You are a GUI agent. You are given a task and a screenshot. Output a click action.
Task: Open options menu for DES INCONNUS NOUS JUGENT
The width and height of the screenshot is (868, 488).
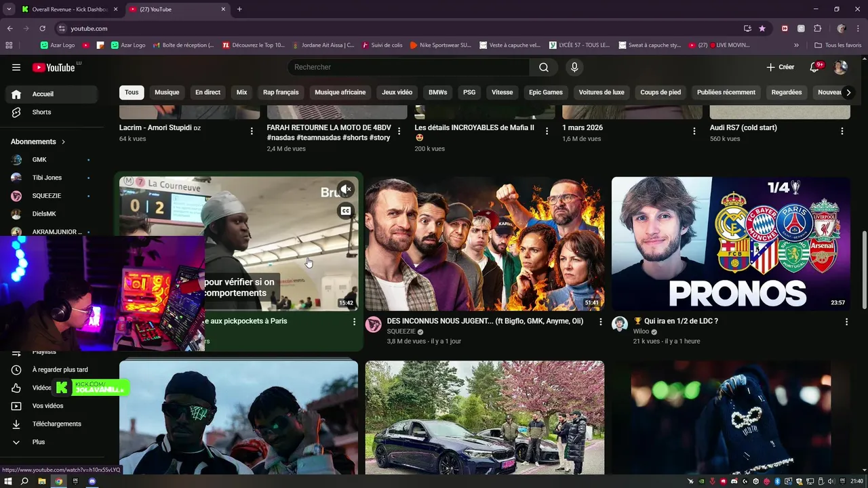tap(600, 322)
